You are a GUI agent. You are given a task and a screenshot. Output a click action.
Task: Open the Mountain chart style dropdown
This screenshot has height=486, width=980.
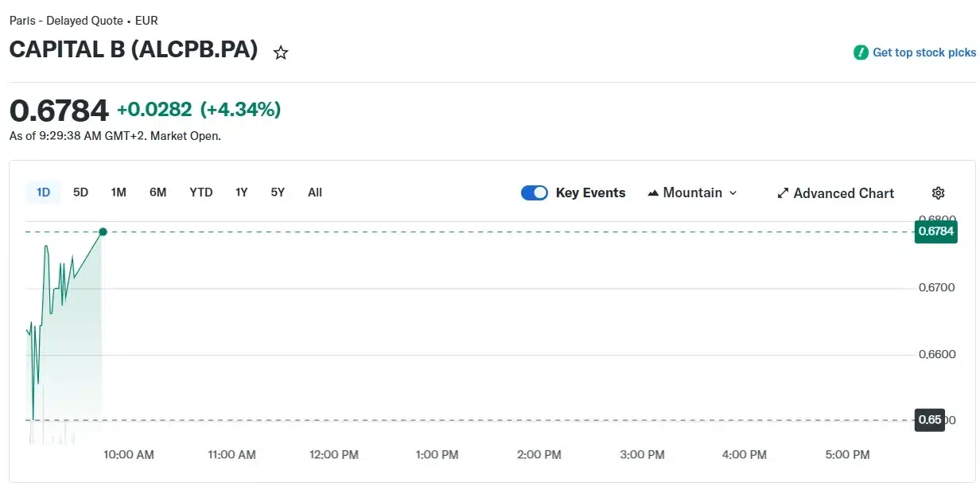pyautogui.click(x=693, y=192)
